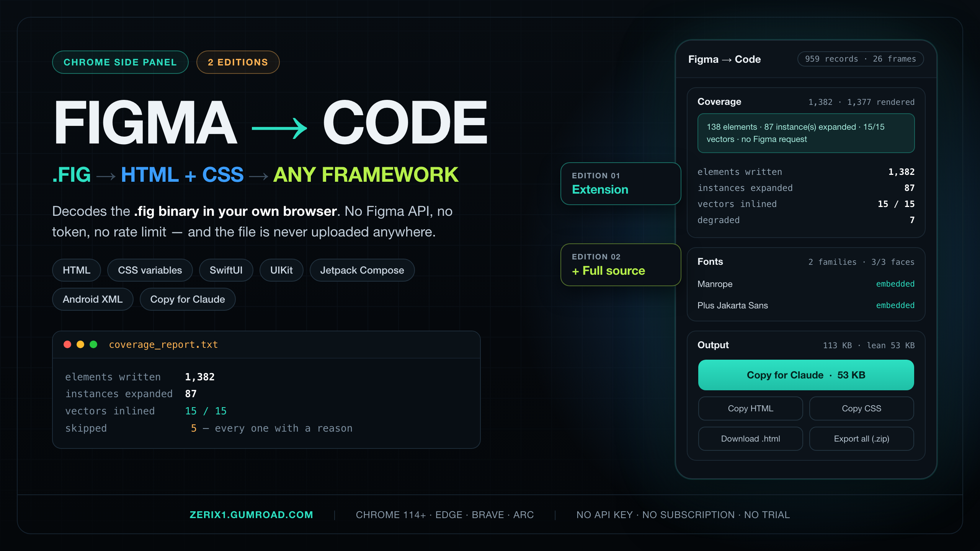Click the Export all (.zip) button
The height and width of the screenshot is (551, 980).
(x=861, y=439)
